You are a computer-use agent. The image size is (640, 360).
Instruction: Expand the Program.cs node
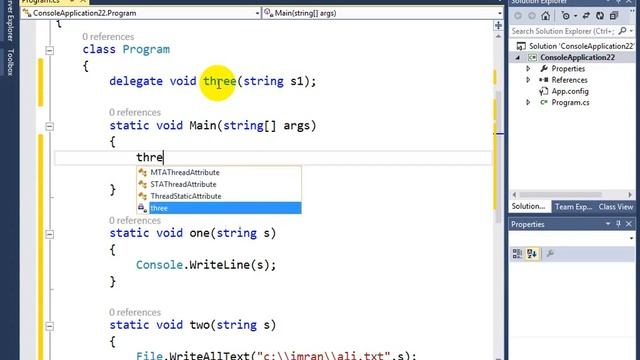point(528,102)
